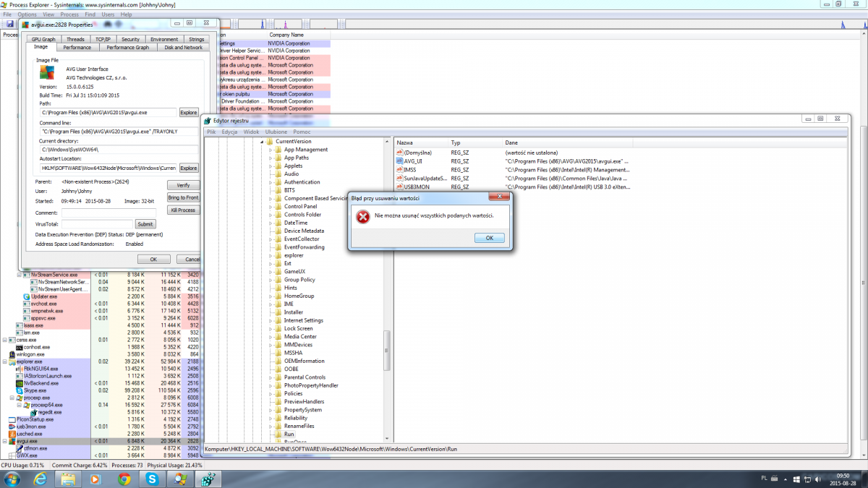Click the RtkNGUI64.exe audio icon
The width and height of the screenshot is (868, 488).
point(20,369)
